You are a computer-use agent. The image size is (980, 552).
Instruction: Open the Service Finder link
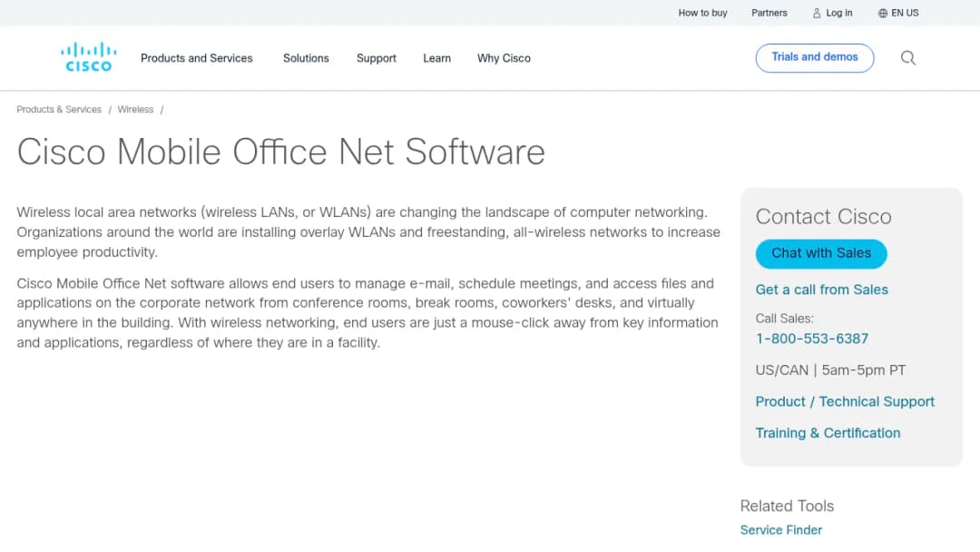point(780,530)
